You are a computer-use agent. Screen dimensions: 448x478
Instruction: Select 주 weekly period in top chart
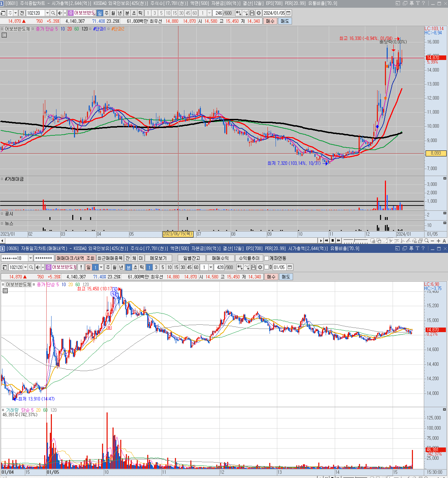tap(107, 13)
